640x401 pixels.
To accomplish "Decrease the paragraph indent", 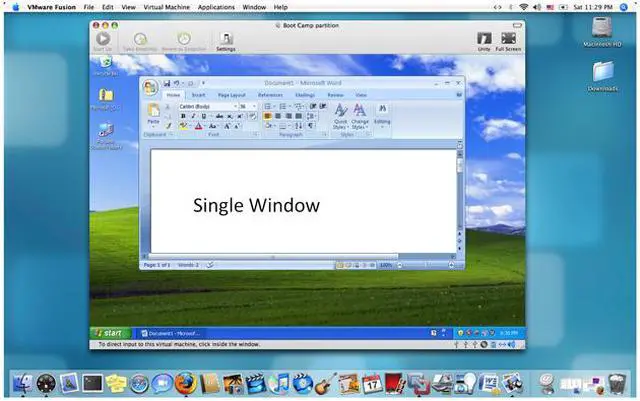I will (x=313, y=107).
